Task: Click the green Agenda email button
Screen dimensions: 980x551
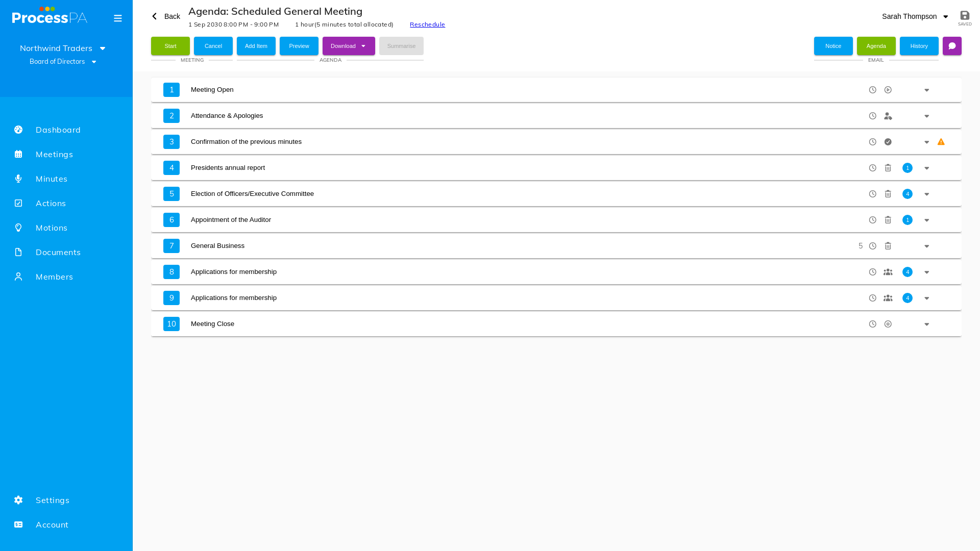Action: tap(876, 46)
